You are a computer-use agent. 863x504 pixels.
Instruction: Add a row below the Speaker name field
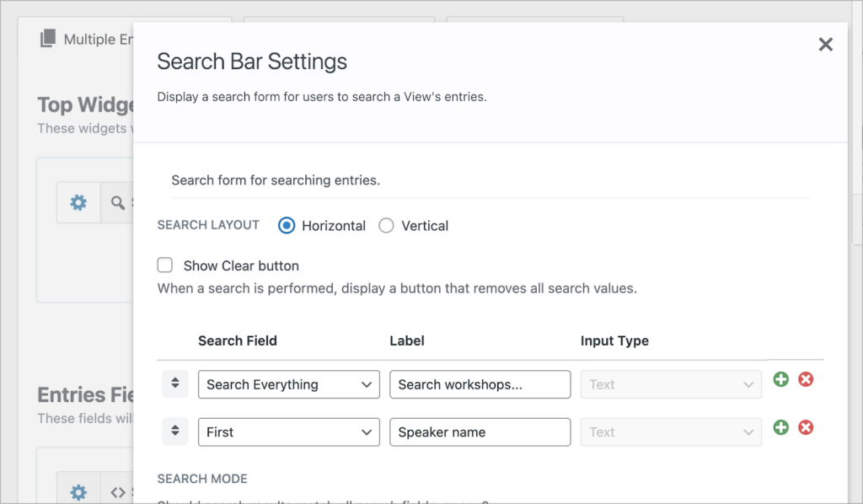tap(780, 427)
